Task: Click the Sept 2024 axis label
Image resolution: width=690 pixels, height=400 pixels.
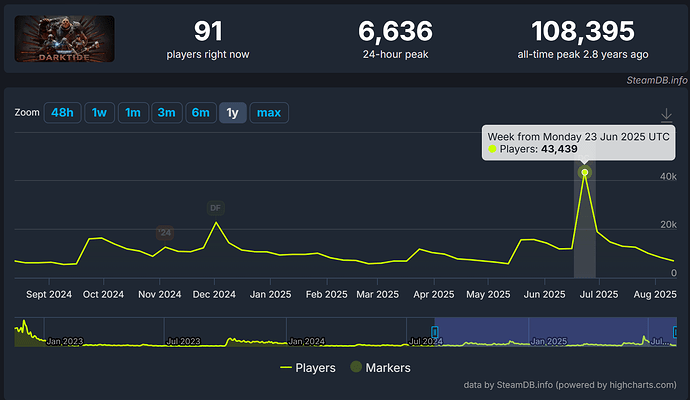Action: (x=49, y=294)
